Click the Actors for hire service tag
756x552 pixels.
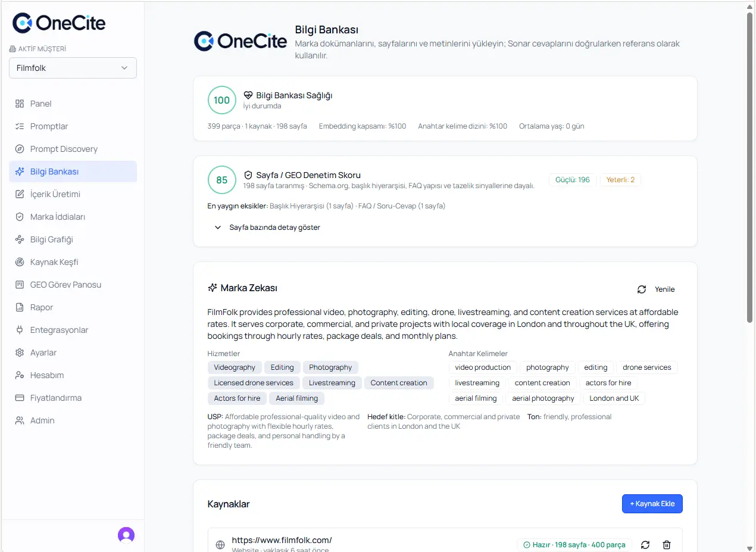pyautogui.click(x=237, y=398)
